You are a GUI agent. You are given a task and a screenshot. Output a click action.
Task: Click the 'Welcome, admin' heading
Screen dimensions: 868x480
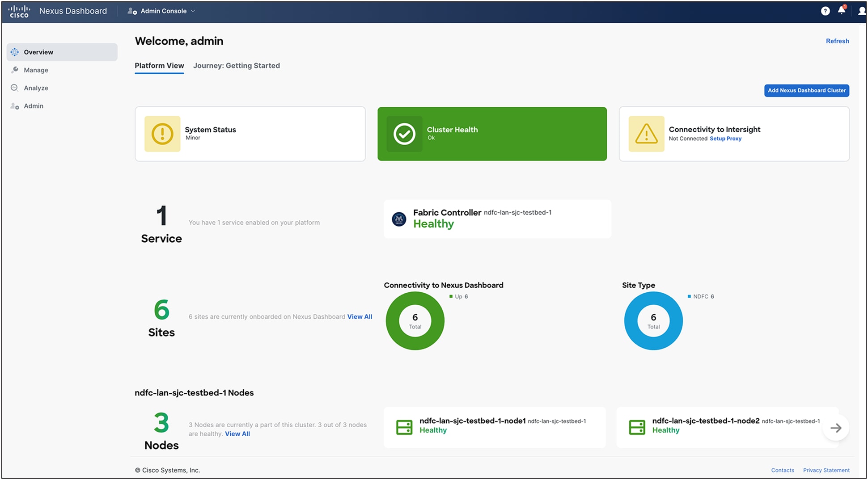pyautogui.click(x=179, y=41)
